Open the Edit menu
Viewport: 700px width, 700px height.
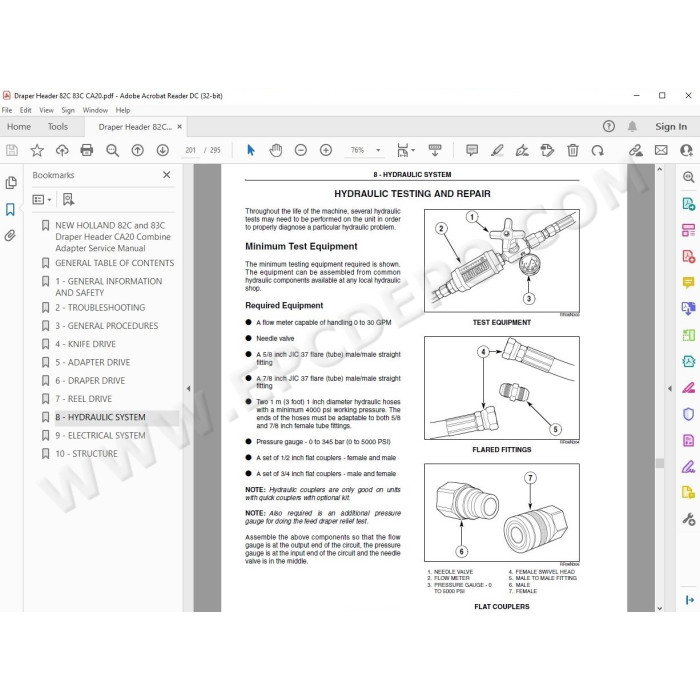[25, 110]
